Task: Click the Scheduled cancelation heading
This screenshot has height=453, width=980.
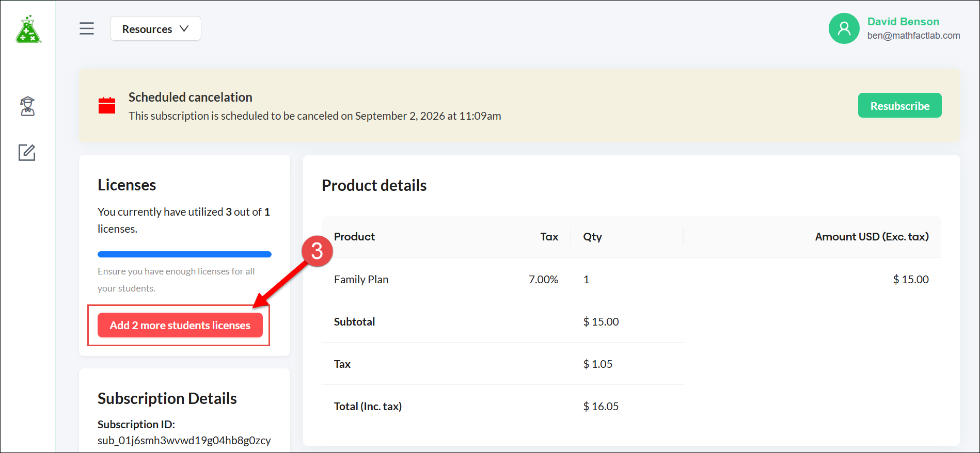Action: [x=190, y=98]
